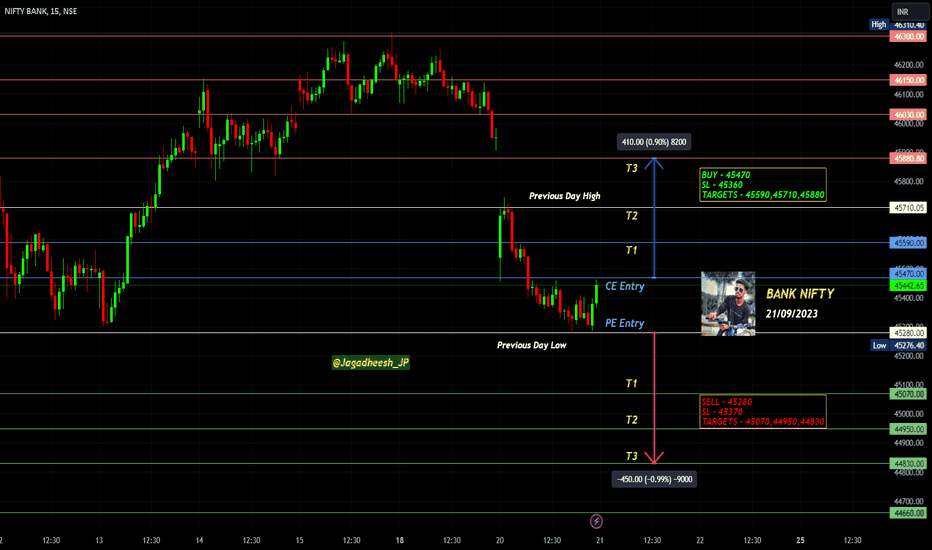
Task: Click the 410.00 (0.90%) 8200 measurement label
Action: 654,142
